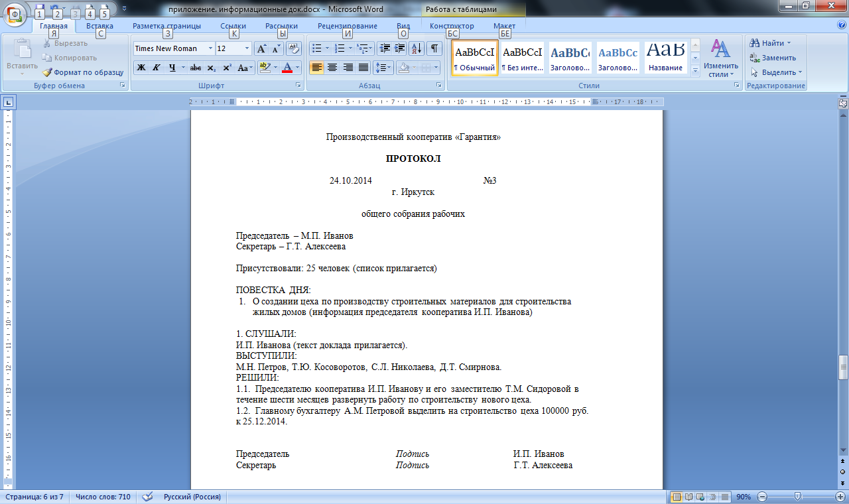Screen dimensions: 849x504
Task: Apply the Обычный style
Action: point(475,58)
